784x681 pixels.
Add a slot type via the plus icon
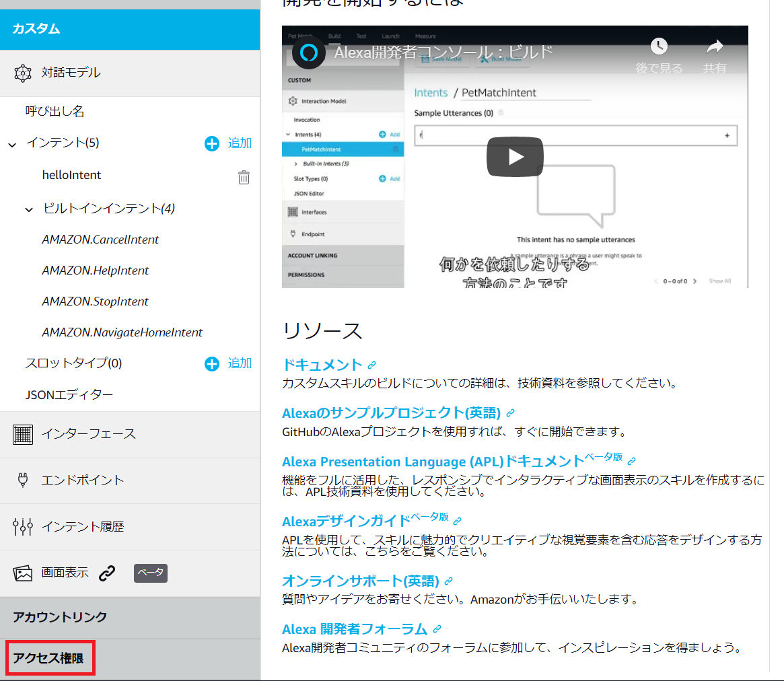point(212,363)
